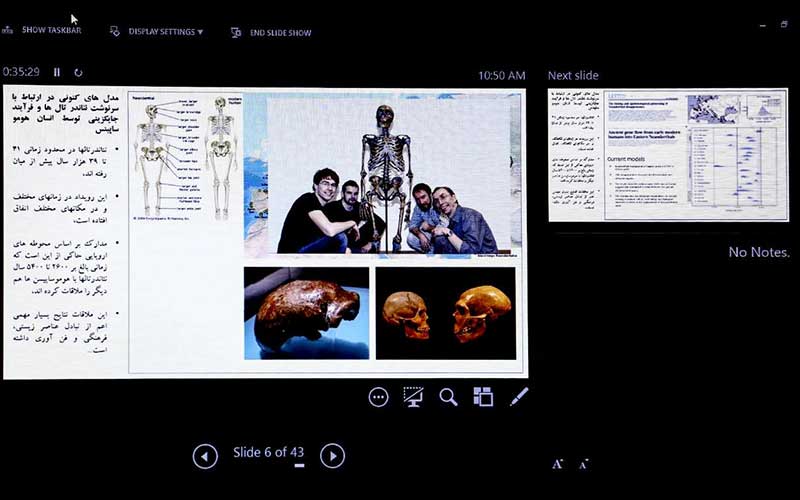Open pen and laser pointer tools
Viewport: 800px width, 500px height.
pyautogui.click(x=519, y=396)
